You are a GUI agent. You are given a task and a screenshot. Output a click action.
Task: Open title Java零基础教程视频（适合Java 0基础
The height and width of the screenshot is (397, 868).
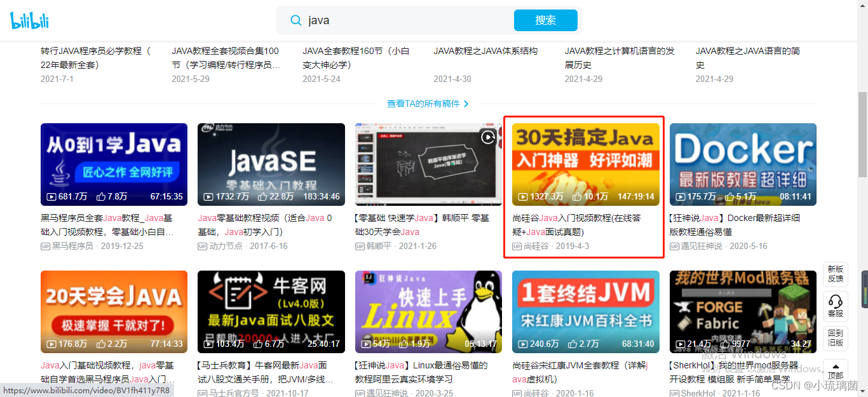click(x=265, y=225)
